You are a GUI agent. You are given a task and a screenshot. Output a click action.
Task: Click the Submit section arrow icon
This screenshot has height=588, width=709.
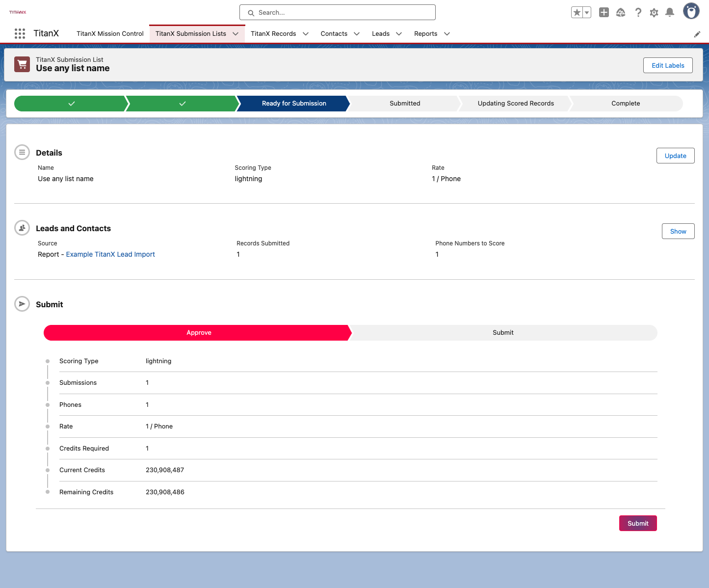[x=22, y=304]
